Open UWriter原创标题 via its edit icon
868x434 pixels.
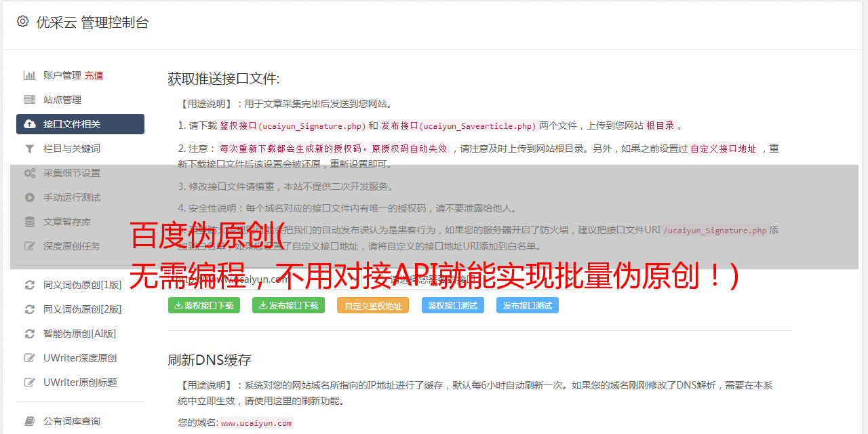(x=30, y=382)
